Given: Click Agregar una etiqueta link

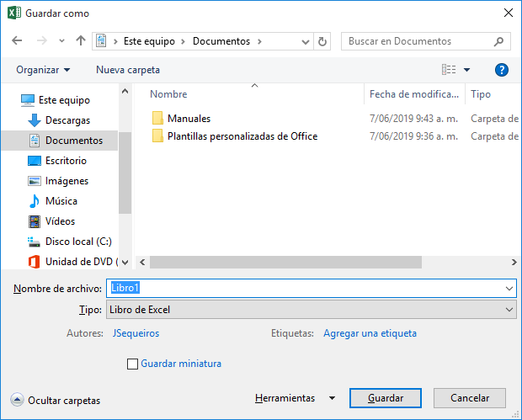Looking at the screenshot, I should click(370, 333).
